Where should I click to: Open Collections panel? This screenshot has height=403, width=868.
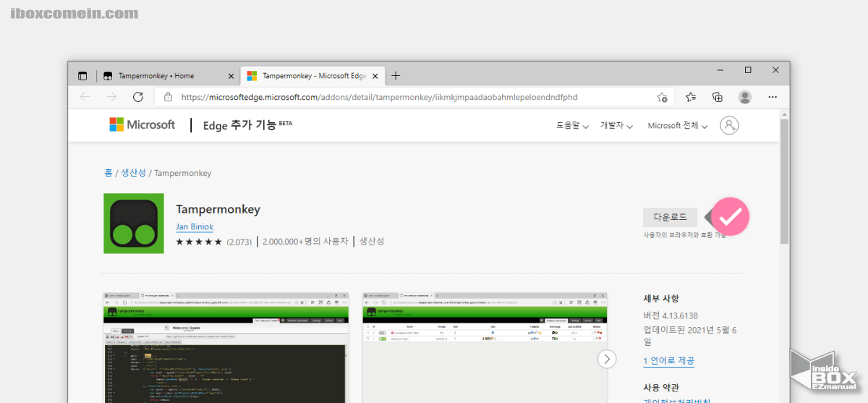tap(718, 97)
